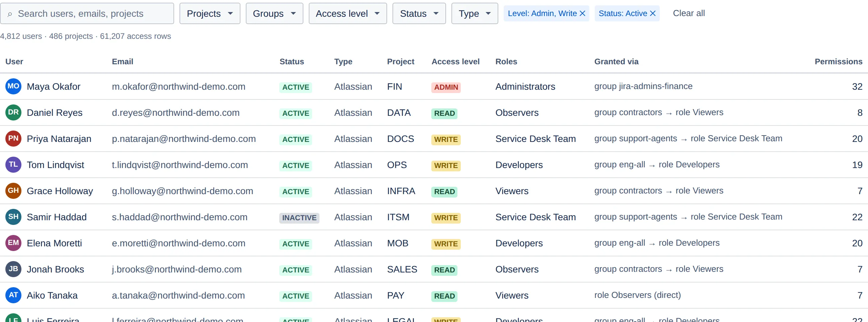Click the INFRA project cell
The height and width of the screenshot is (322, 868).
(401, 191)
